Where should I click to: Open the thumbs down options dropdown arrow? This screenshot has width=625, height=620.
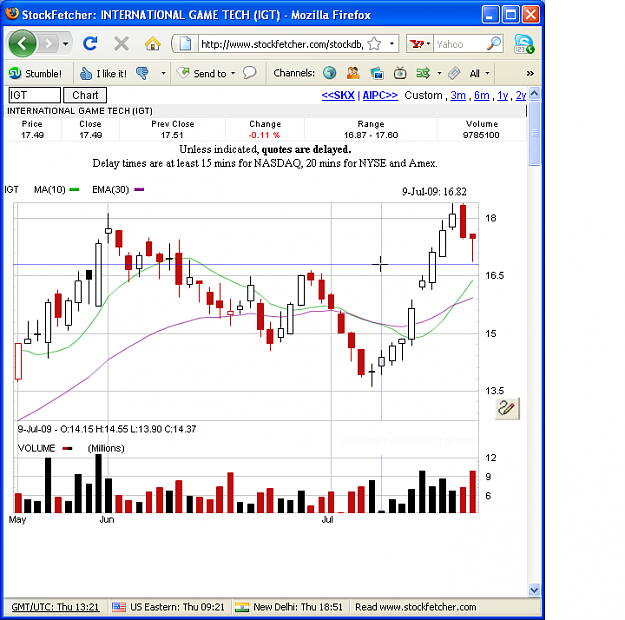pos(163,73)
